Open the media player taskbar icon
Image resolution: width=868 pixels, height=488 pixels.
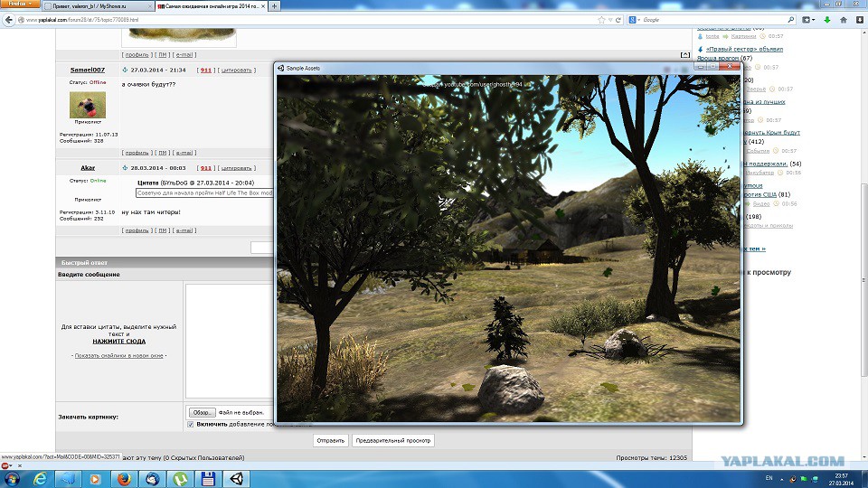[95, 479]
